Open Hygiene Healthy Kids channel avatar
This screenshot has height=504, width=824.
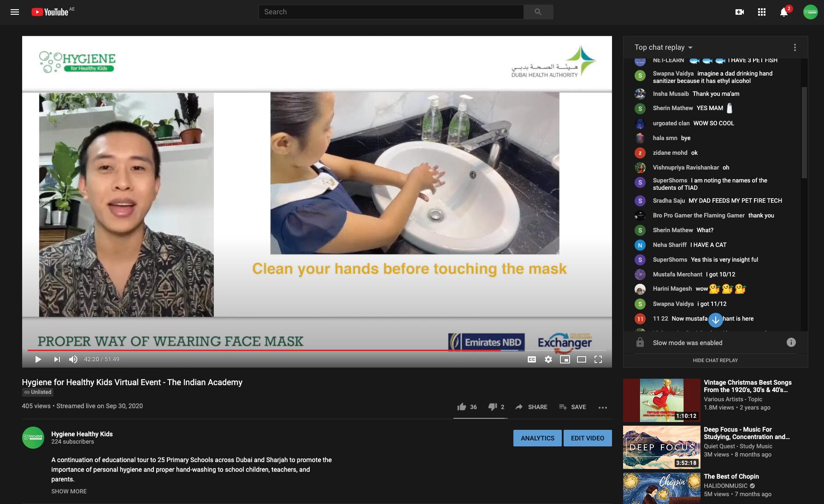tap(33, 438)
